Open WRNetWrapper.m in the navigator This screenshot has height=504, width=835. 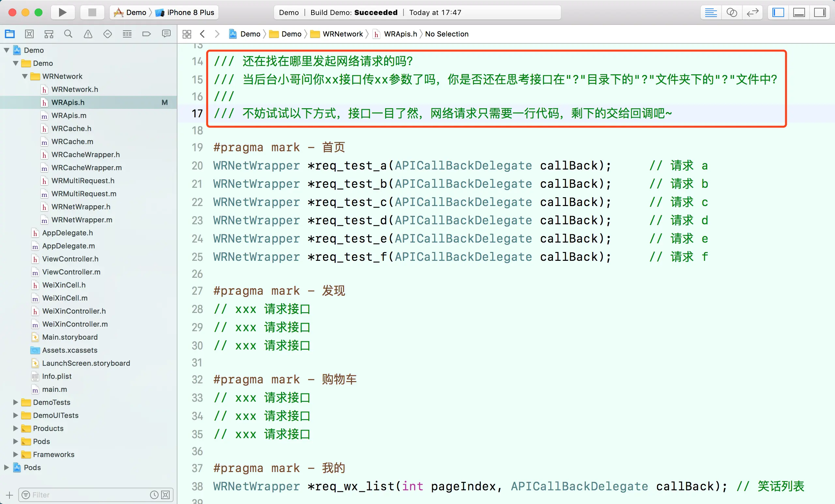click(82, 220)
